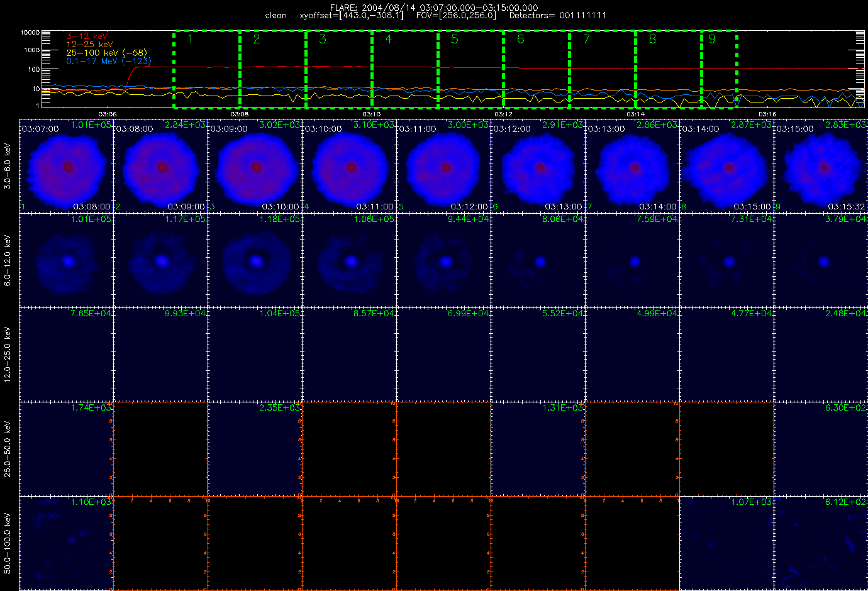
Task: Select the 7.31E+04 value label
Action: (x=751, y=219)
